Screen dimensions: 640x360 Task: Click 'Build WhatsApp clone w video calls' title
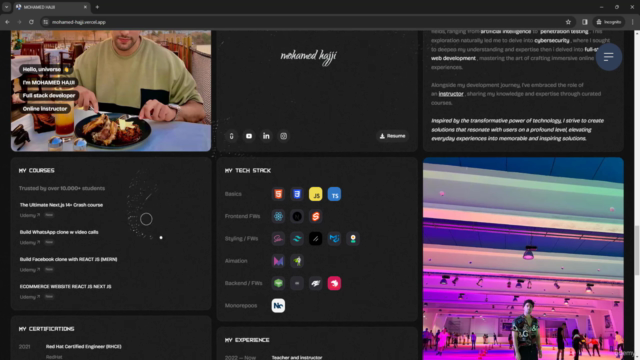pyautogui.click(x=59, y=232)
